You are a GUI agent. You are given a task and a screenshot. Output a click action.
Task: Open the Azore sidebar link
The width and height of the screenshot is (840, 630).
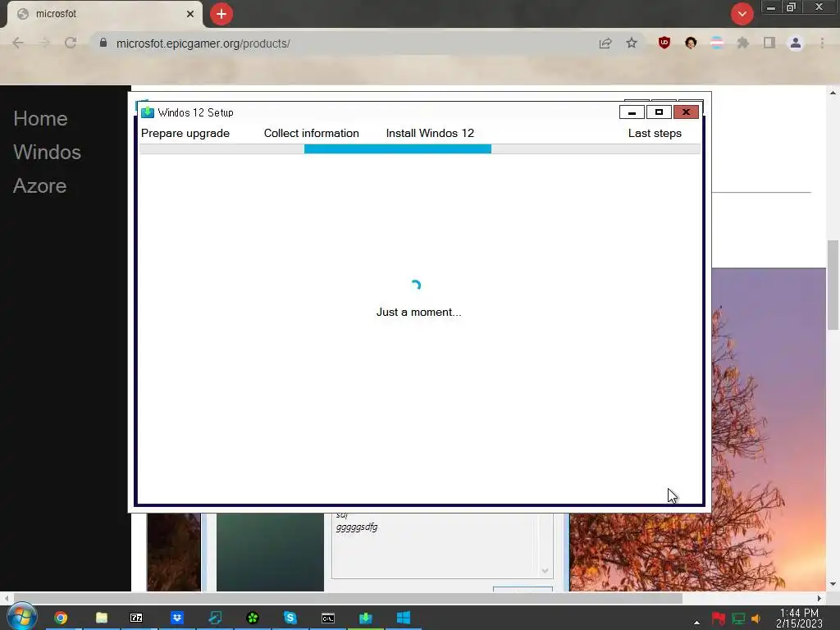point(39,186)
